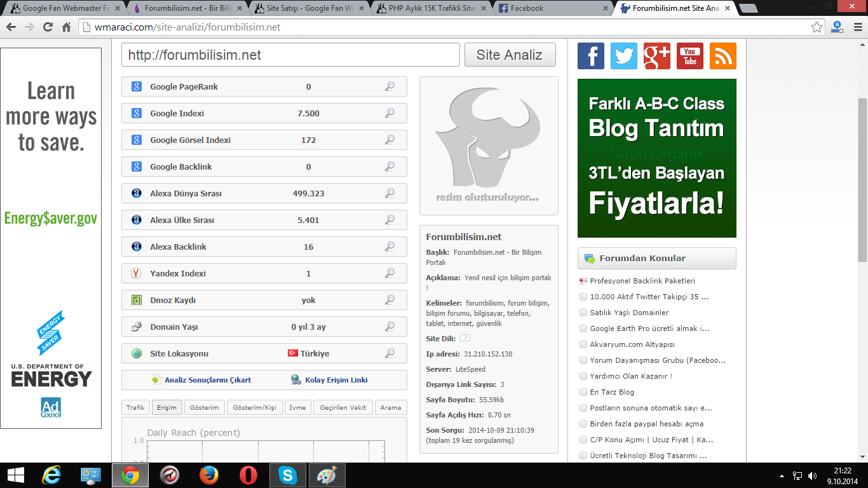Image resolution: width=868 pixels, height=488 pixels.
Task: Open the Google Plus social icon
Action: 657,56
